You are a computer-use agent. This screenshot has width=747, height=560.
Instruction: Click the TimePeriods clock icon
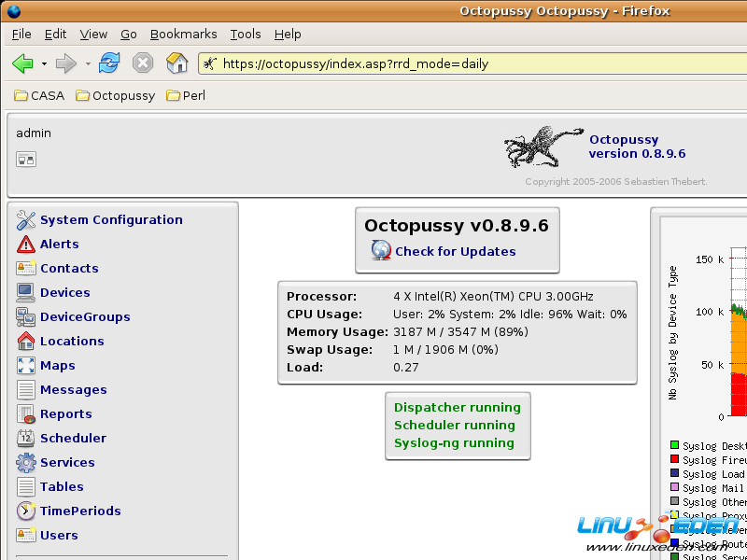[x=25, y=511]
